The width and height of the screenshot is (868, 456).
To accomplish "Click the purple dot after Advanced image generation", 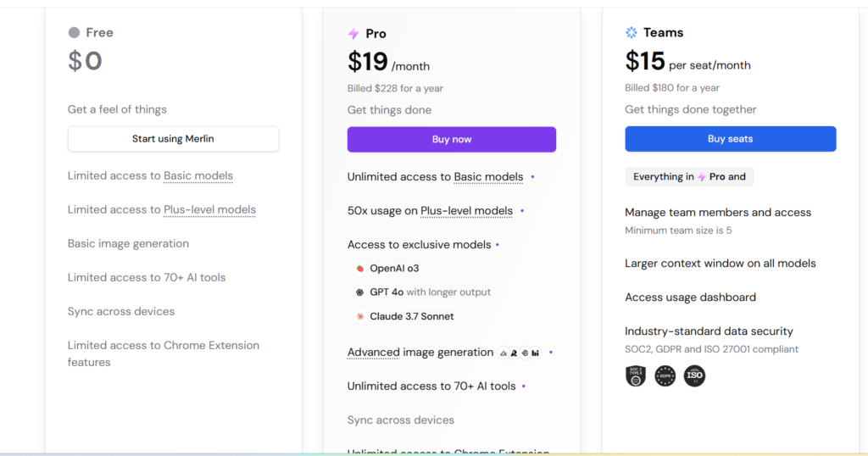I will 550,353.
